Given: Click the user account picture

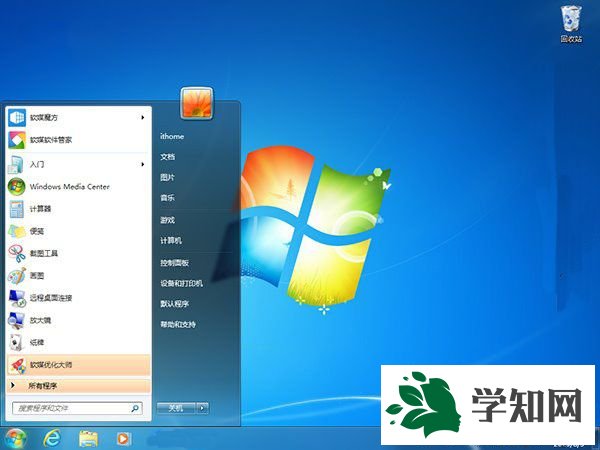Looking at the screenshot, I should 197,103.
